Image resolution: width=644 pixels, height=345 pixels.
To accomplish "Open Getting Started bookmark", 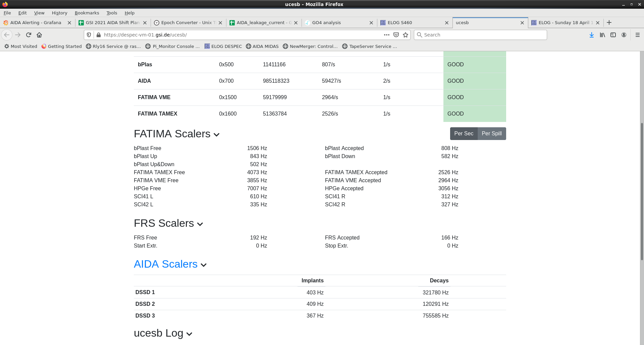I will tap(61, 46).
